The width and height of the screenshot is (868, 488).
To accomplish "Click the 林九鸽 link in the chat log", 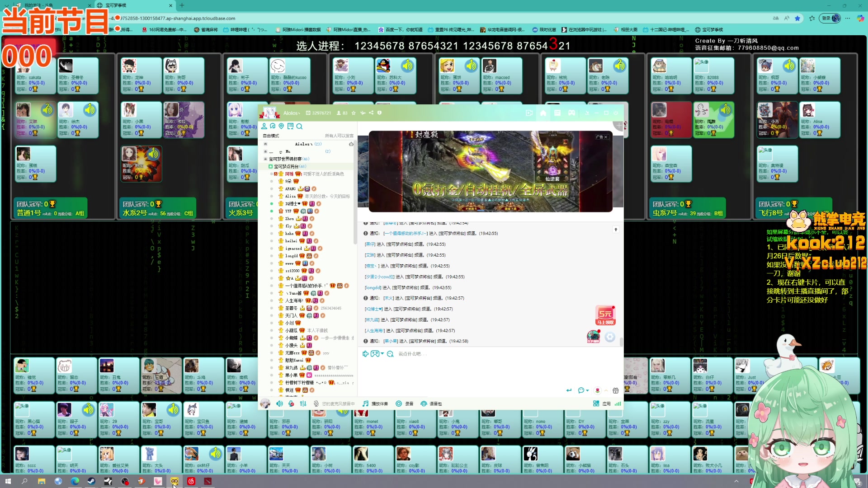I will coord(372,320).
